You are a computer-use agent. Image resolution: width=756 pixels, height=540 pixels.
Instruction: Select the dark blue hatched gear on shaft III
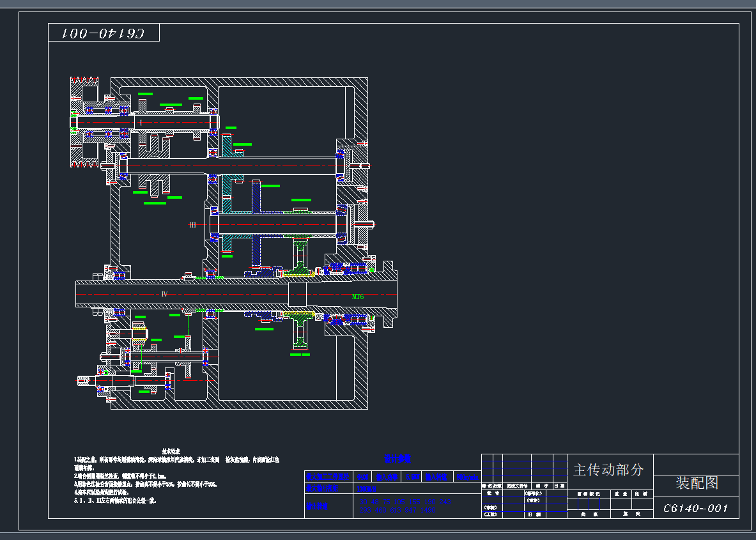257,198
